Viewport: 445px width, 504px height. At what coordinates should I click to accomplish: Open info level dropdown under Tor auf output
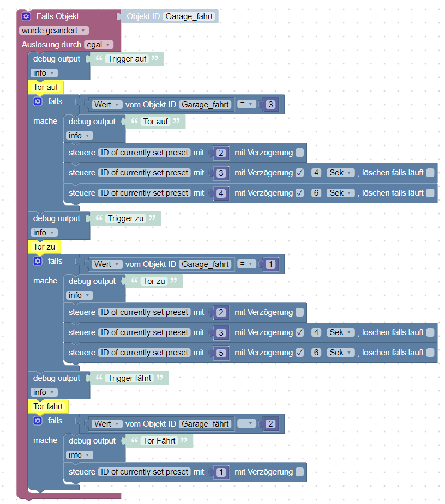click(x=80, y=136)
